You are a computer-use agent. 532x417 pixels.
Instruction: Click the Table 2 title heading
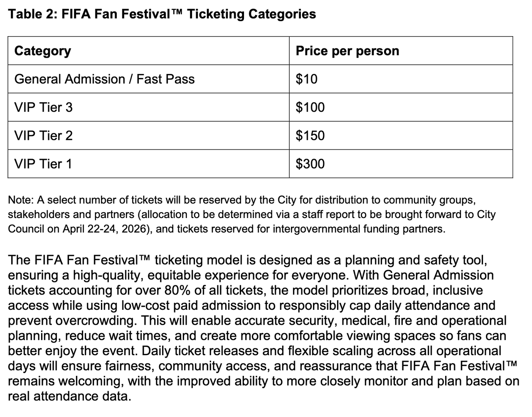click(x=162, y=14)
